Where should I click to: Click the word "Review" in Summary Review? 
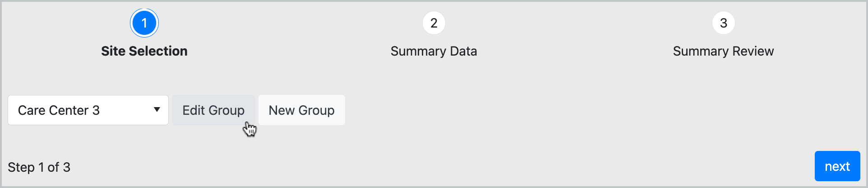753,51
